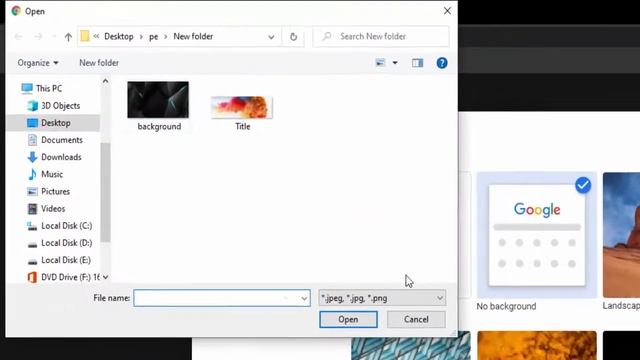Click pe in the address breadcrumb
Viewport: 640px width, 360px height.
click(153, 37)
